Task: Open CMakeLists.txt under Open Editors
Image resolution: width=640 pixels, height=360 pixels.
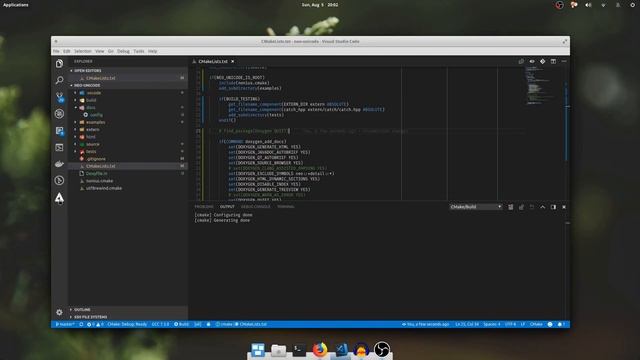Action: point(128,78)
